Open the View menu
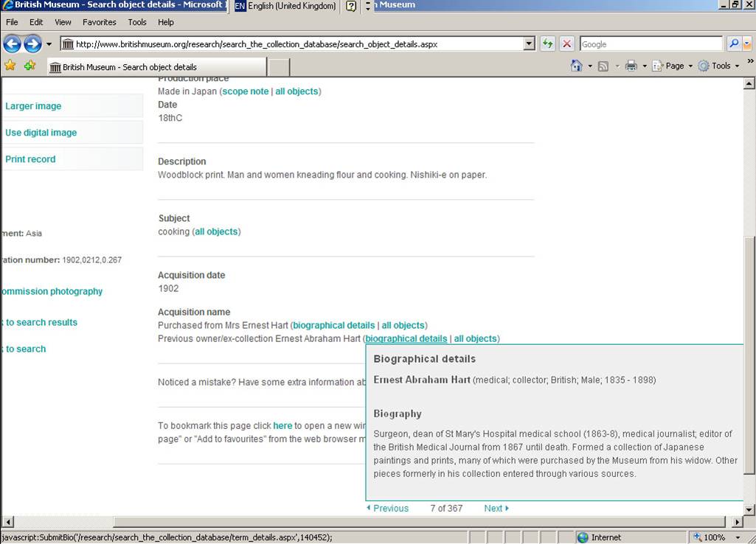Viewport: 756px width, 544px height. 63,22
